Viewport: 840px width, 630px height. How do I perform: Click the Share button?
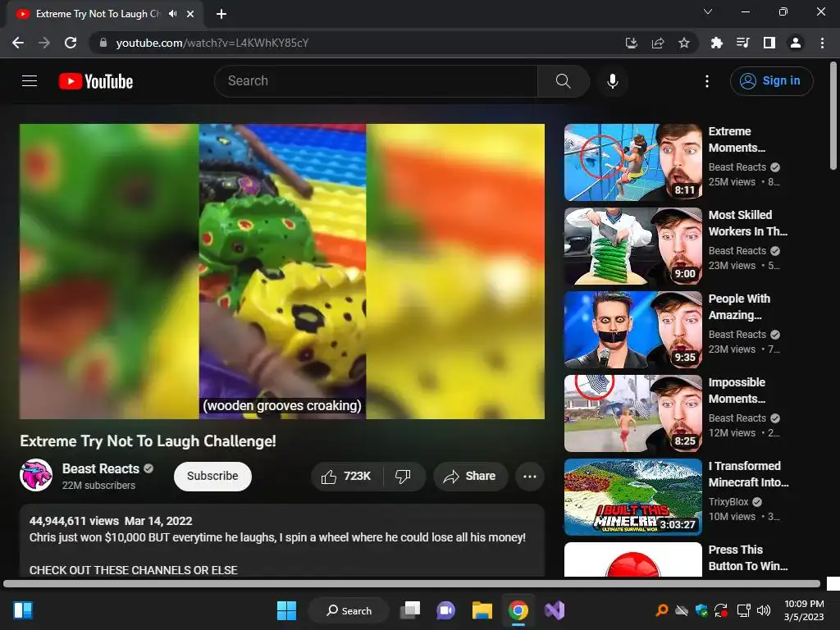[470, 477]
